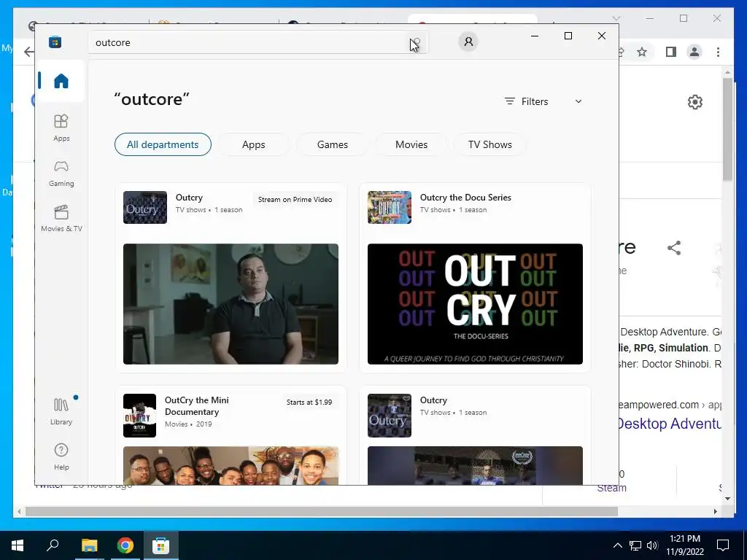Click the Store search box containing outcore
747x560 pixels.
pos(258,42)
